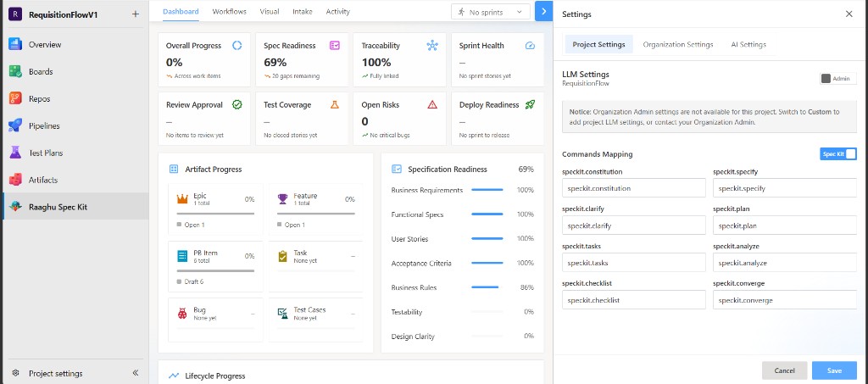Toggle the Spec Kit commands switch
This screenshot has height=384, width=868.
pyautogui.click(x=838, y=153)
